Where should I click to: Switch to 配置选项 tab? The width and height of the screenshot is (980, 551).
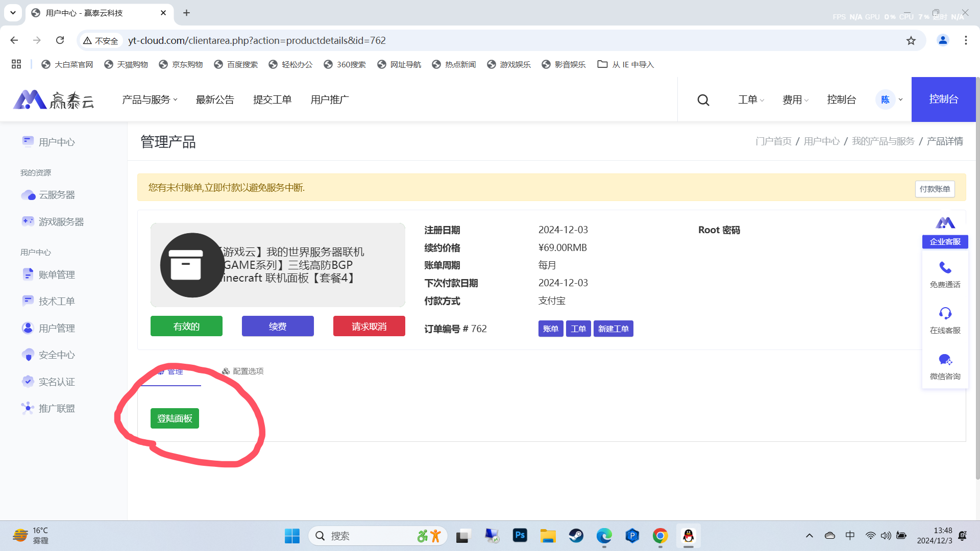tap(243, 371)
